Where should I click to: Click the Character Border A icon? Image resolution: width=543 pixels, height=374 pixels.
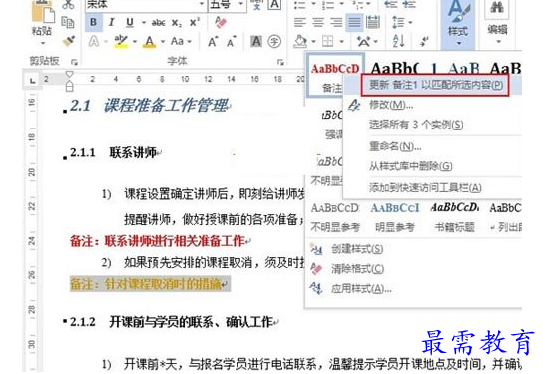tap(274, 5)
